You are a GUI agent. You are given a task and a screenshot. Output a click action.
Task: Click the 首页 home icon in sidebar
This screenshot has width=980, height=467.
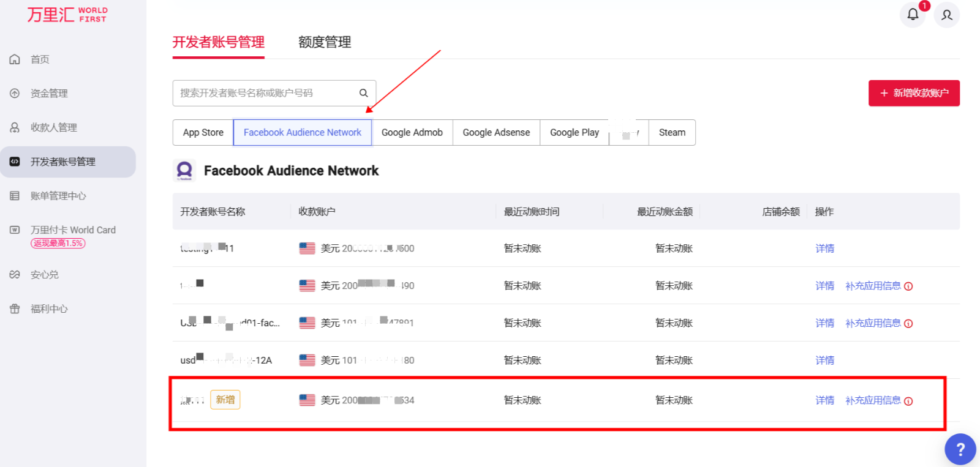(x=15, y=59)
